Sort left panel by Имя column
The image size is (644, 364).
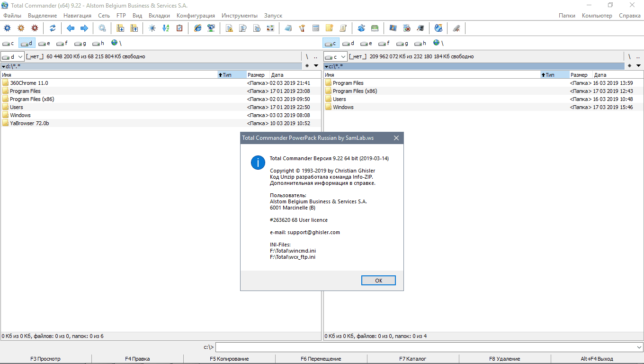[109, 75]
